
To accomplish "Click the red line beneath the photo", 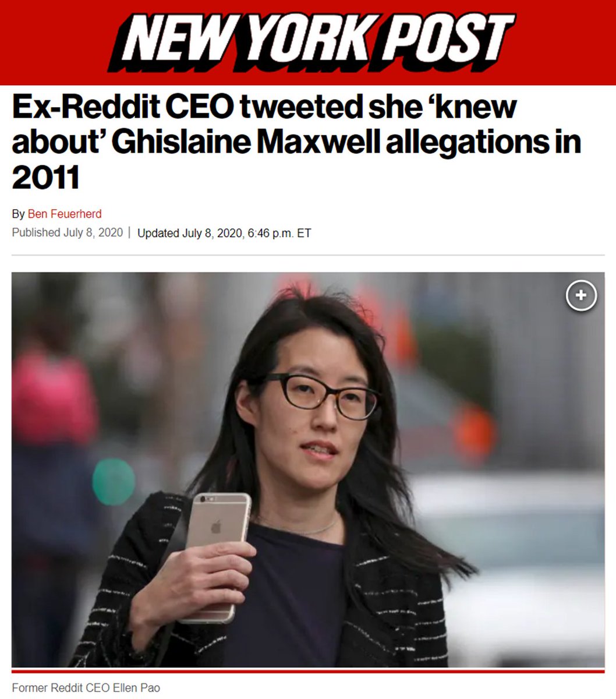I will click(308, 671).
